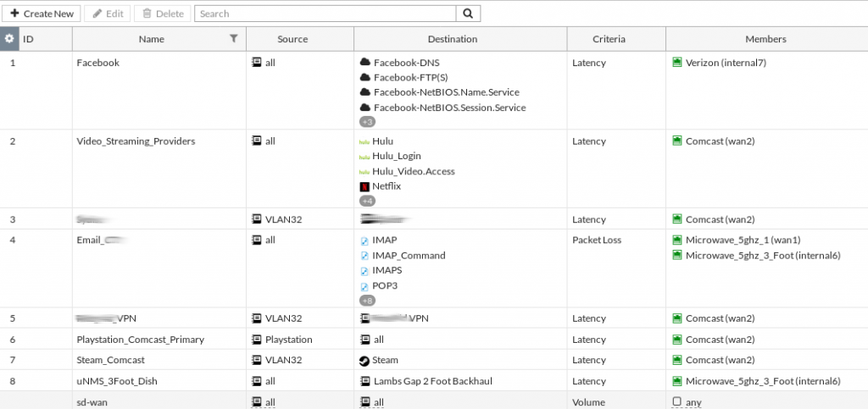Click the Netflix destination text
Image resolution: width=868 pixels, height=409 pixels.
pos(387,186)
